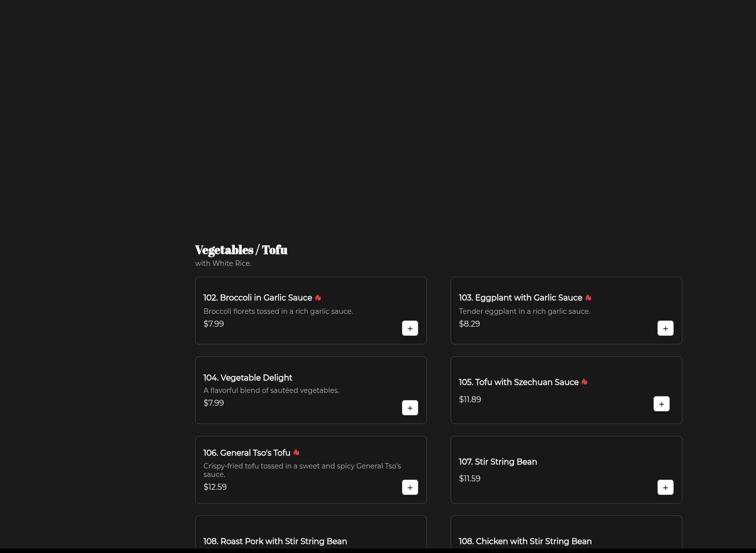Click plus button for Vegetable Delight

coord(410,408)
